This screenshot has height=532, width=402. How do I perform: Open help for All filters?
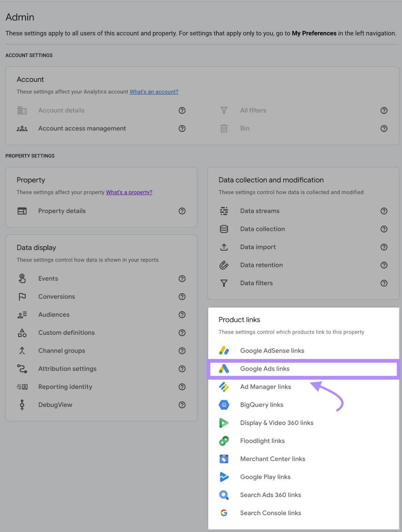pos(384,110)
